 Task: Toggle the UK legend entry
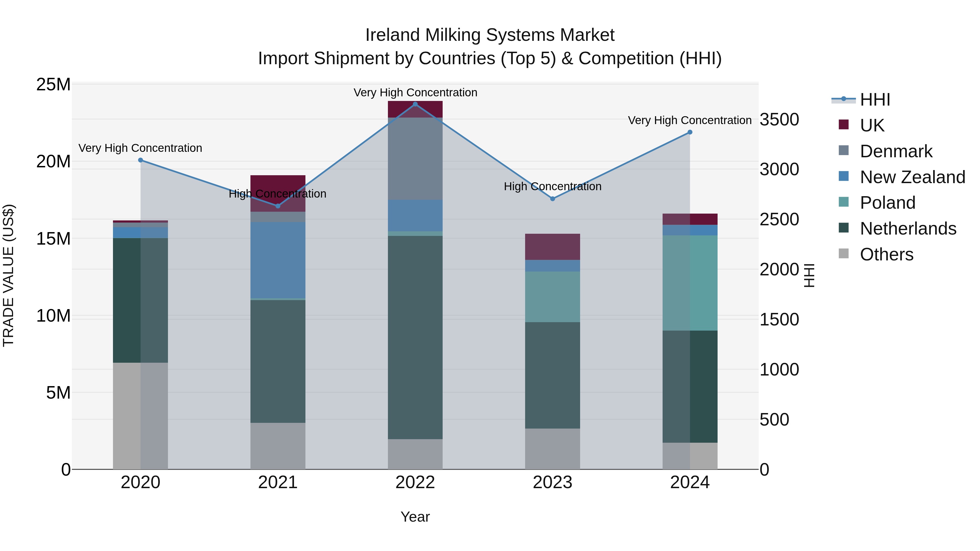[x=862, y=125]
